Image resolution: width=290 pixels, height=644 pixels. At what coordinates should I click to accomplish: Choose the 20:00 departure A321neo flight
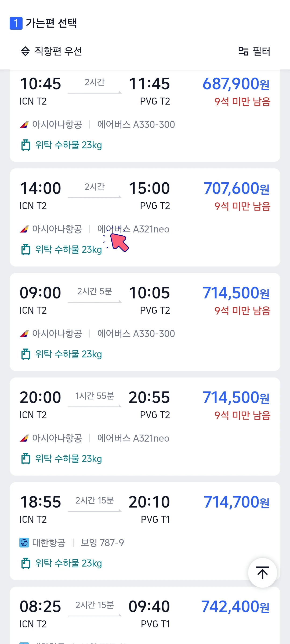(x=145, y=427)
